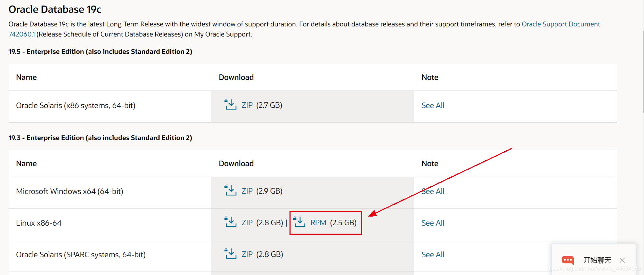Click the download icon for Solaris SPARC ZIP
Viewport: 644px width, 275px height.
point(230,253)
